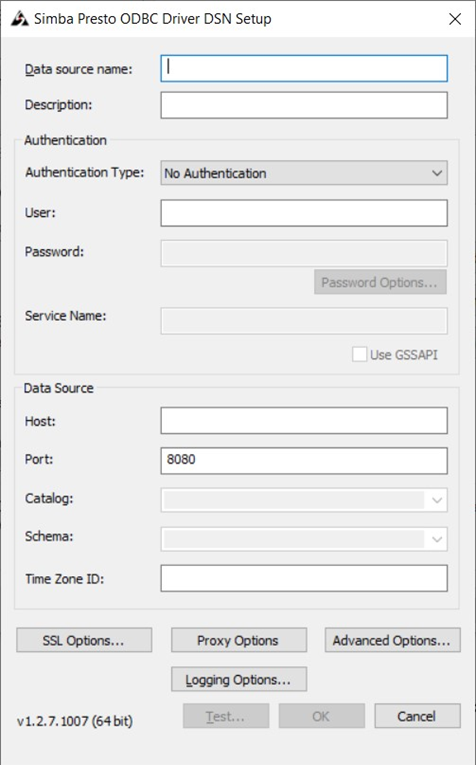Focus the Time Zone ID field
Image resolution: width=476 pixels, height=765 pixels.
click(x=304, y=578)
